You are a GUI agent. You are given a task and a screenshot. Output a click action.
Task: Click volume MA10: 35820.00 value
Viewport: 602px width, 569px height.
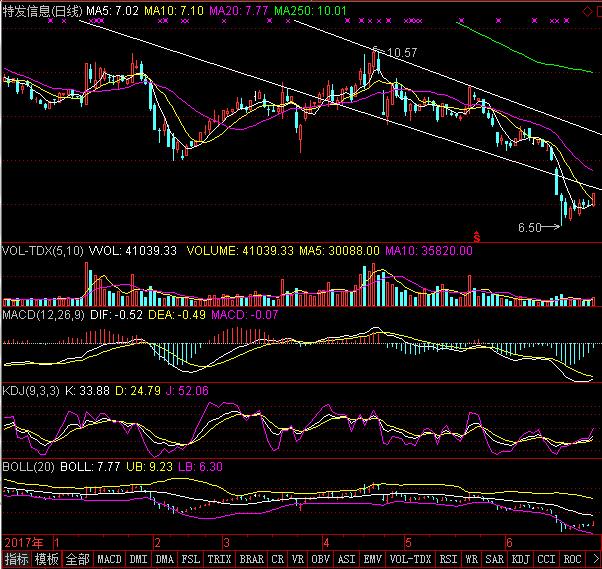point(428,251)
